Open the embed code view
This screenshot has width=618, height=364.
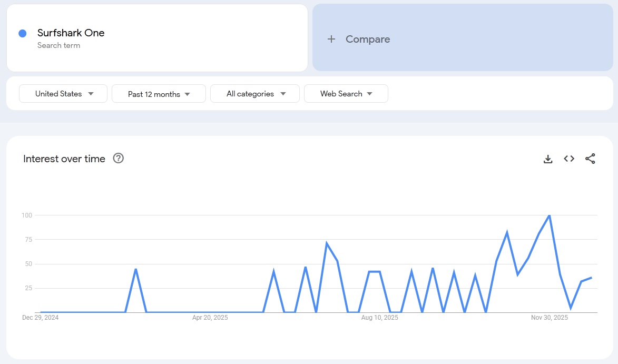[569, 159]
